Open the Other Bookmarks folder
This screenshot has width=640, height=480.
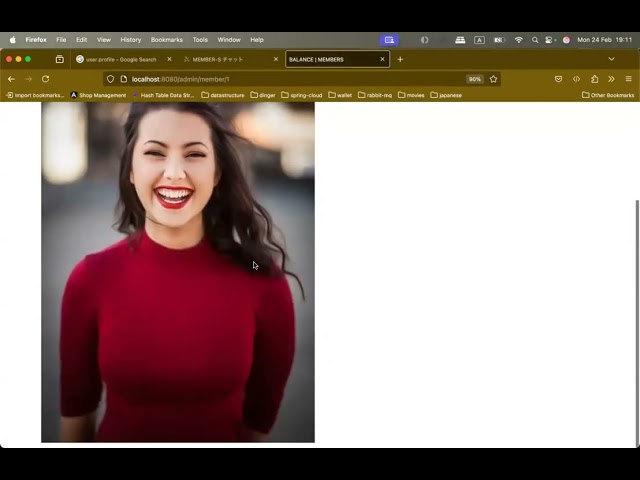pos(608,95)
